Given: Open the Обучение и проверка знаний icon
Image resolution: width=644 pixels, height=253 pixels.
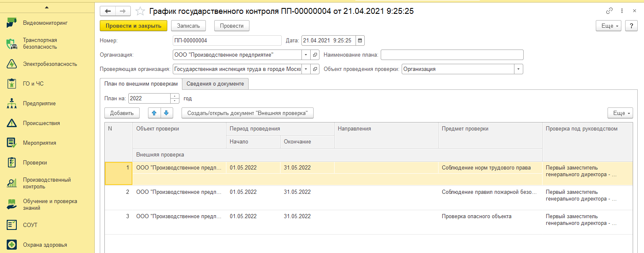Looking at the screenshot, I should click(12, 204).
